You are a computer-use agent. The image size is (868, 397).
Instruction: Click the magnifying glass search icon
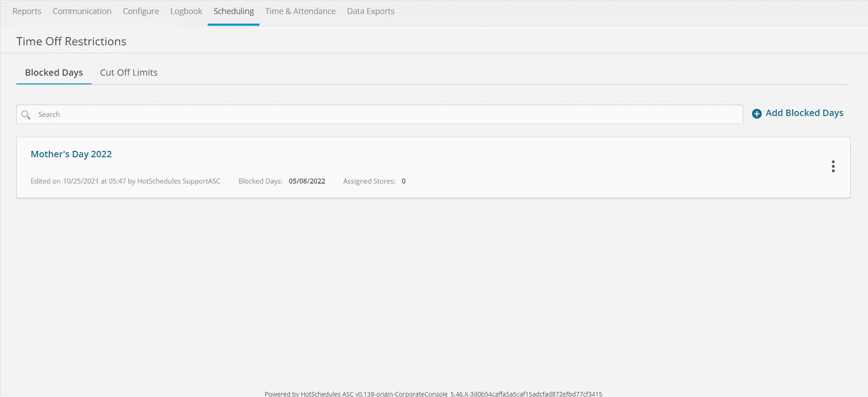click(x=26, y=115)
